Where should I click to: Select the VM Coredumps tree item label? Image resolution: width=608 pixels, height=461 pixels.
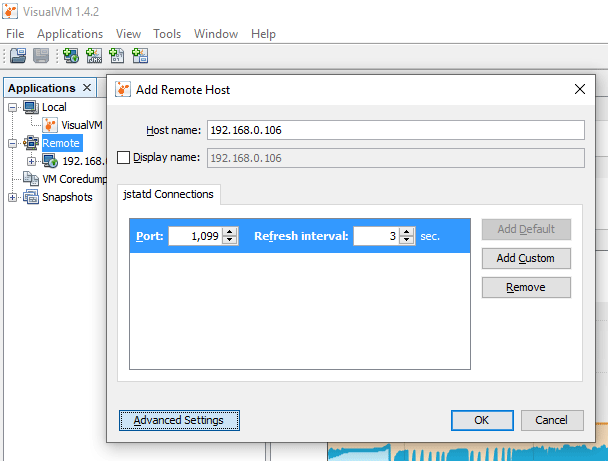(74, 179)
